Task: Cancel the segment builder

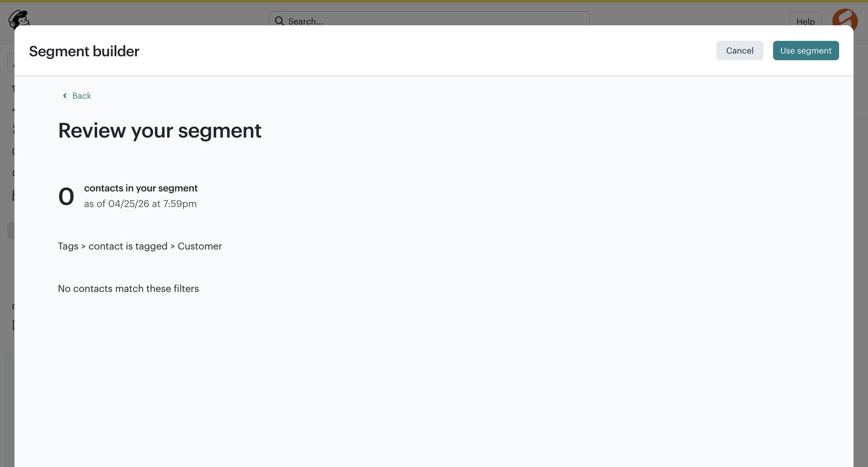Action: coord(739,50)
